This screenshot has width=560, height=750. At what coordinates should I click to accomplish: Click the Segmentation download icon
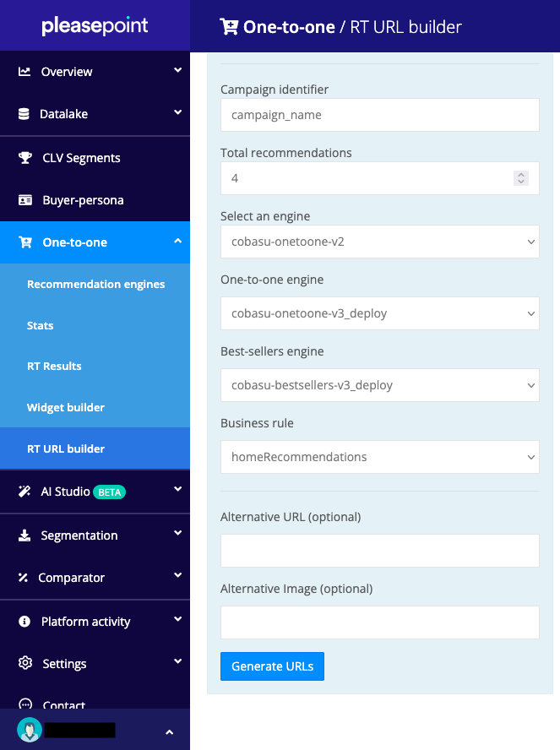pos(23,535)
